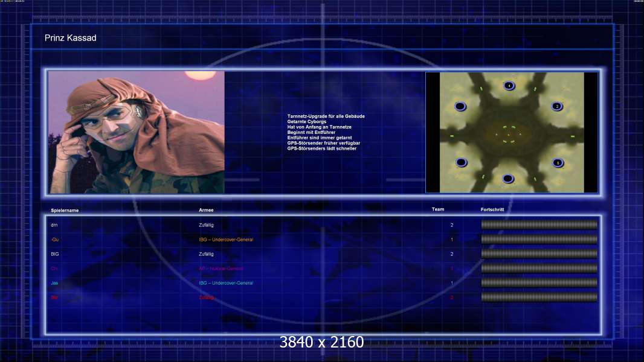The width and height of the screenshot is (644, 362).
Task: Click unnumbered start marker in minimap's upper-left area
Action: 460,107
